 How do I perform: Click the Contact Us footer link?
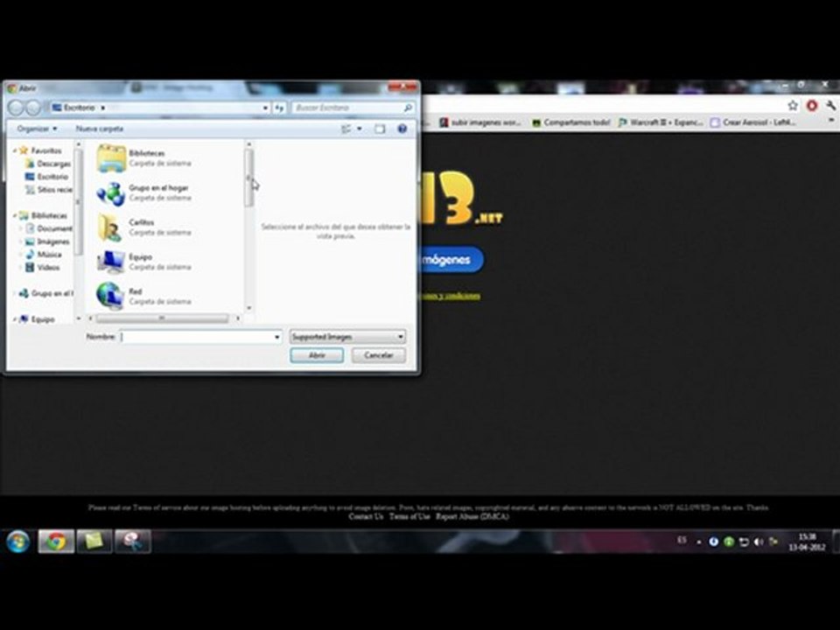pos(366,516)
